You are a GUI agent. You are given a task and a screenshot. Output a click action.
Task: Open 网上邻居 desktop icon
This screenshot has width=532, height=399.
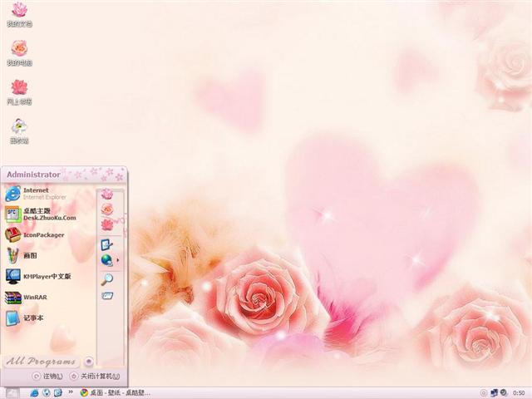19,91
